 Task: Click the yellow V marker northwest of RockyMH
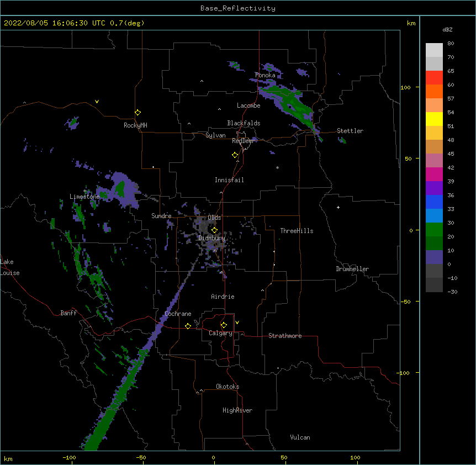pyautogui.click(x=97, y=102)
